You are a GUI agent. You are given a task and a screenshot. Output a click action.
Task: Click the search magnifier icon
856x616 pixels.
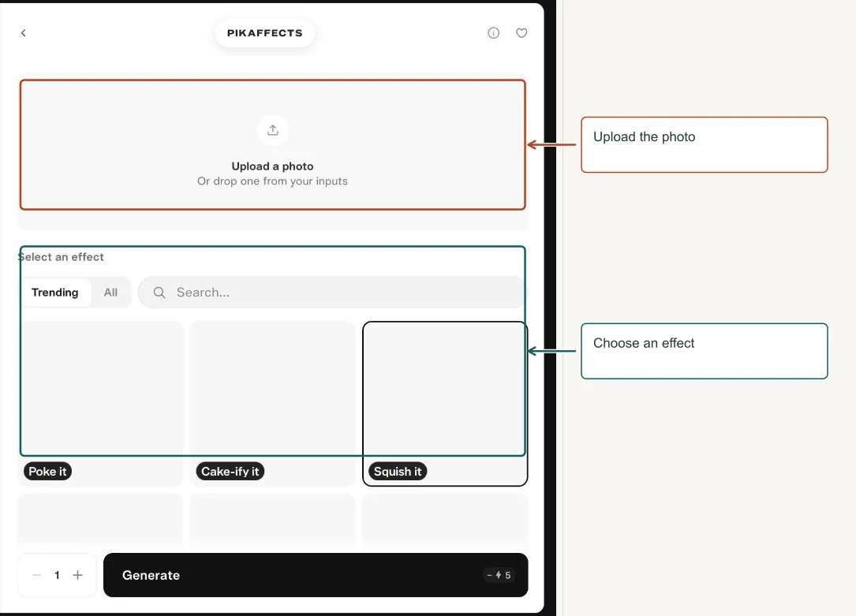click(x=159, y=293)
